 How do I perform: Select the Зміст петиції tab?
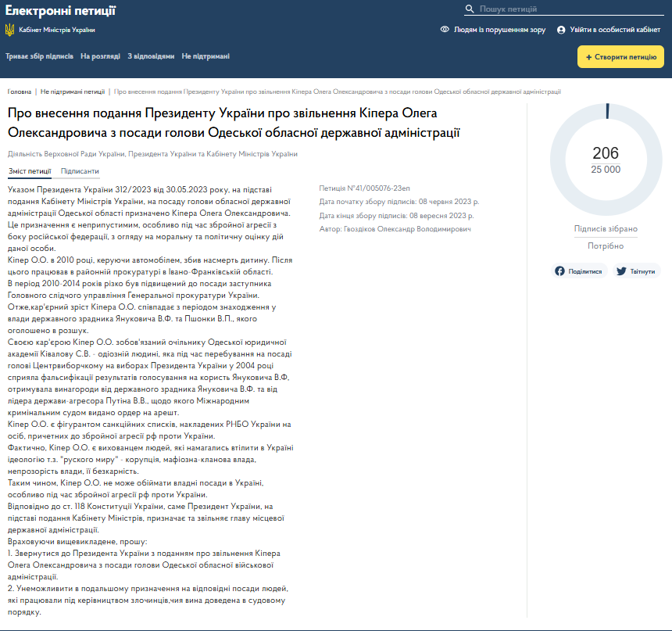30,171
